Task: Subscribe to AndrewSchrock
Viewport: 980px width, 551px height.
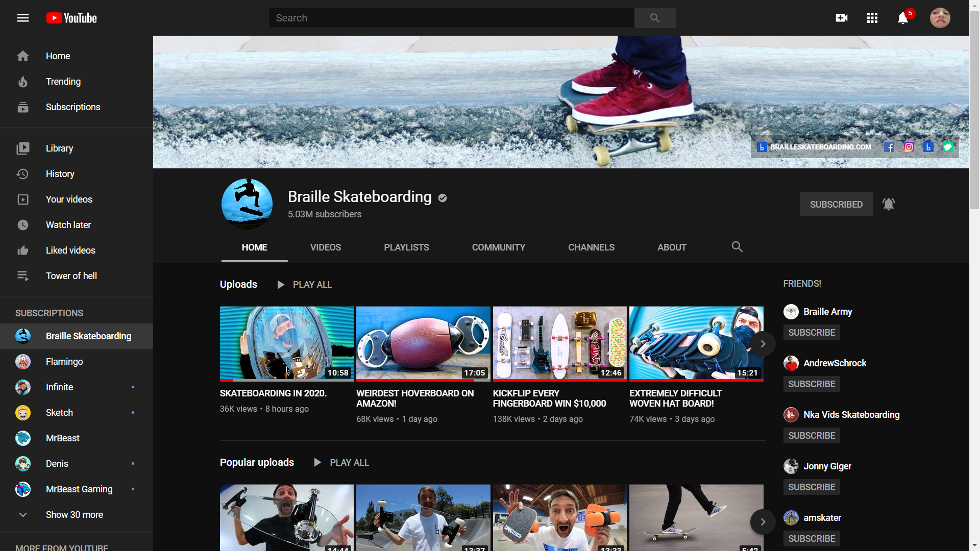Action: (x=812, y=384)
